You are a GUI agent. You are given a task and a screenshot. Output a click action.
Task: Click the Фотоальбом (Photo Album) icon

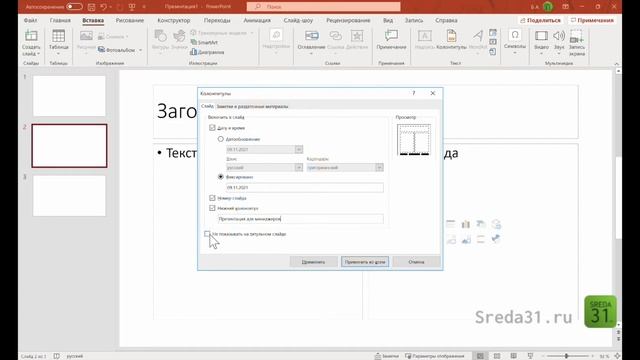pyautogui.click(x=102, y=50)
